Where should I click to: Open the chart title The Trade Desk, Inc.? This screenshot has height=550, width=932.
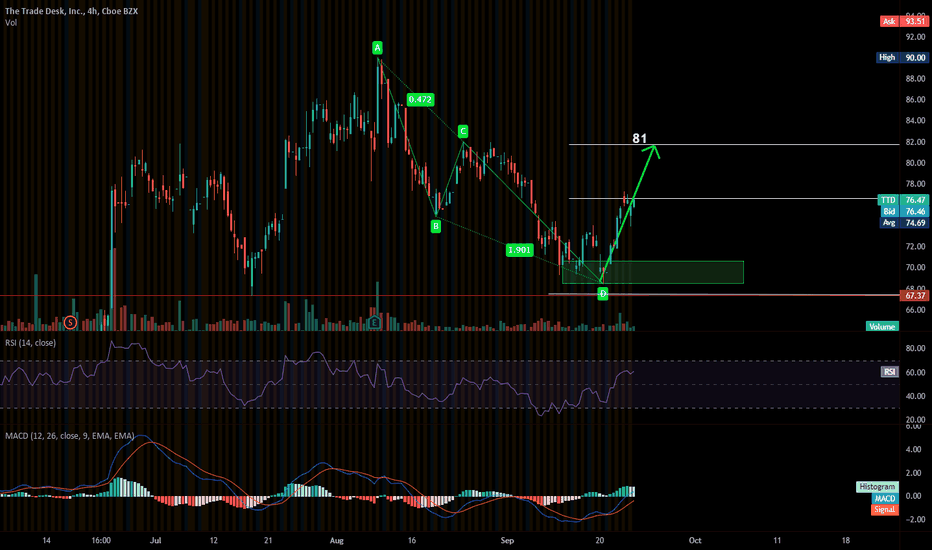[71, 11]
